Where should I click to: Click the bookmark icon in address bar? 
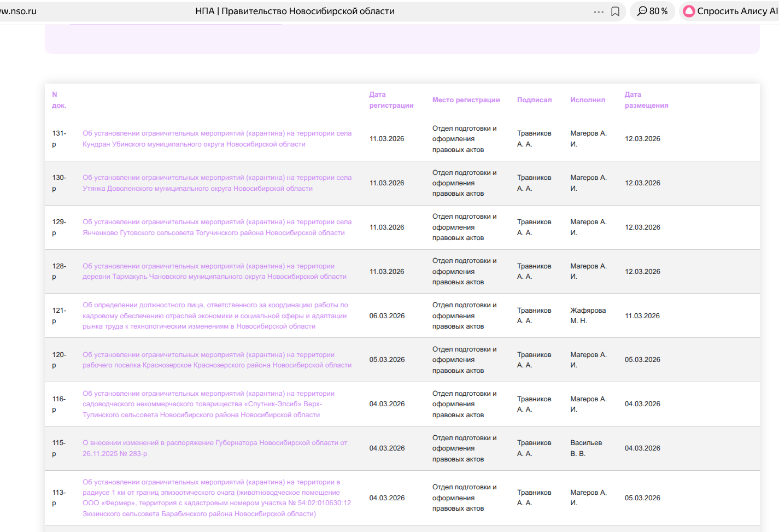(615, 11)
